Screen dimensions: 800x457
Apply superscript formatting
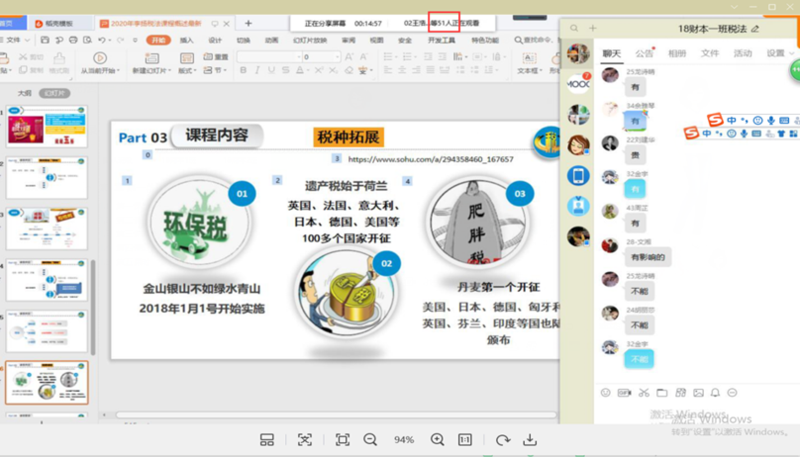tap(319, 70)
